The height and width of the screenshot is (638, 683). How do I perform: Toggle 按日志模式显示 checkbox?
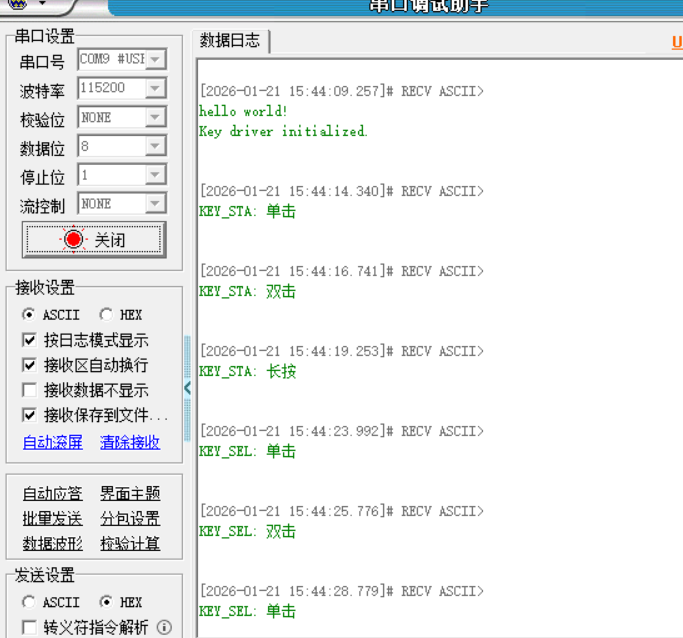point(29,340)
